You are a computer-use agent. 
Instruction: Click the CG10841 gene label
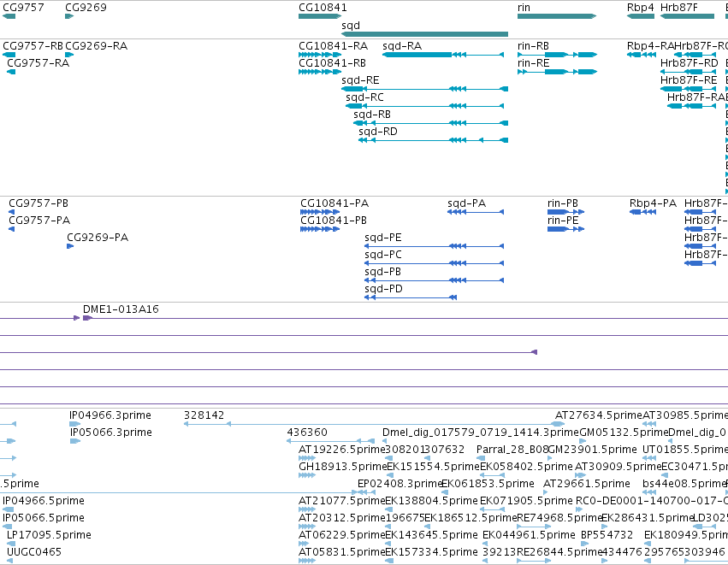(x=323, y=8)
